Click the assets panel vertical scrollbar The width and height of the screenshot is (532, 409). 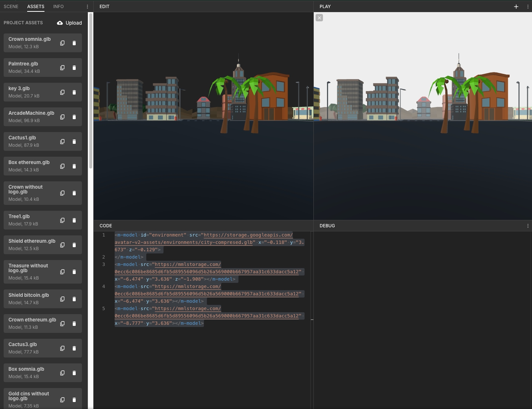click(90, 92)
